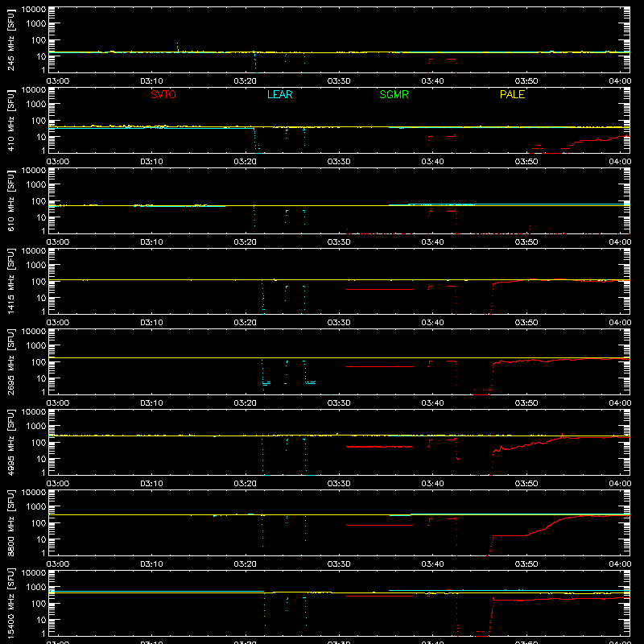644x644 pixels.
Task: Select the '610 MHz [SFU]' axis label
Action: [11, 200]
